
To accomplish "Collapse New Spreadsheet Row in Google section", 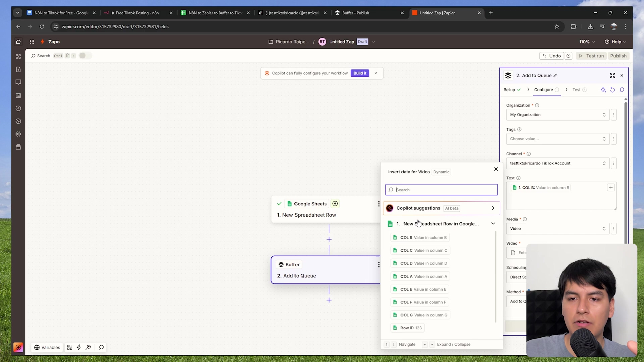I will (x=493, y=224).
